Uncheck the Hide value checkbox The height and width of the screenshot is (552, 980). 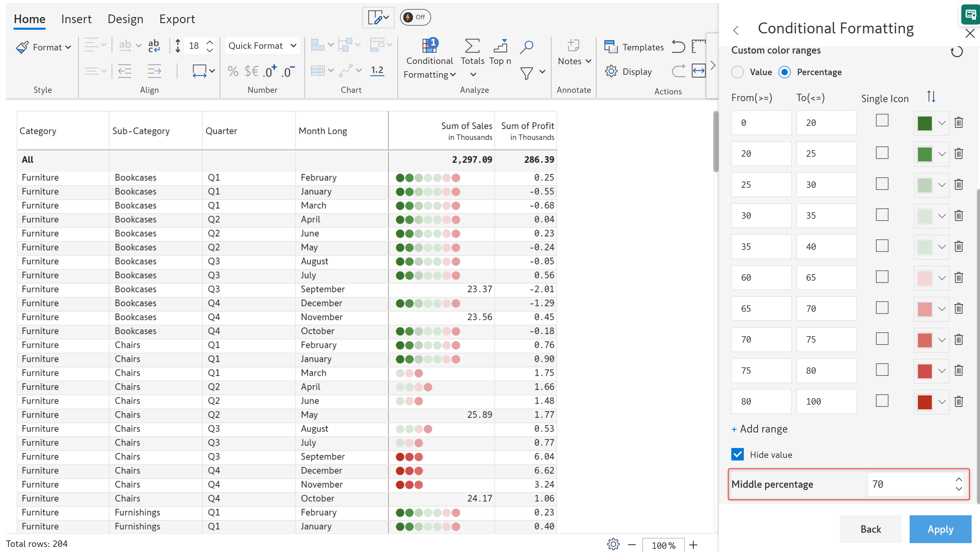(738, 454)
